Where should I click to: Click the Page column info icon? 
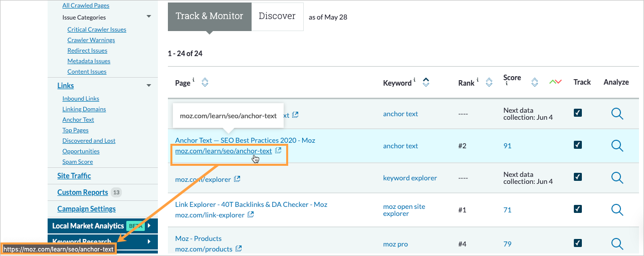coord(193,80)
